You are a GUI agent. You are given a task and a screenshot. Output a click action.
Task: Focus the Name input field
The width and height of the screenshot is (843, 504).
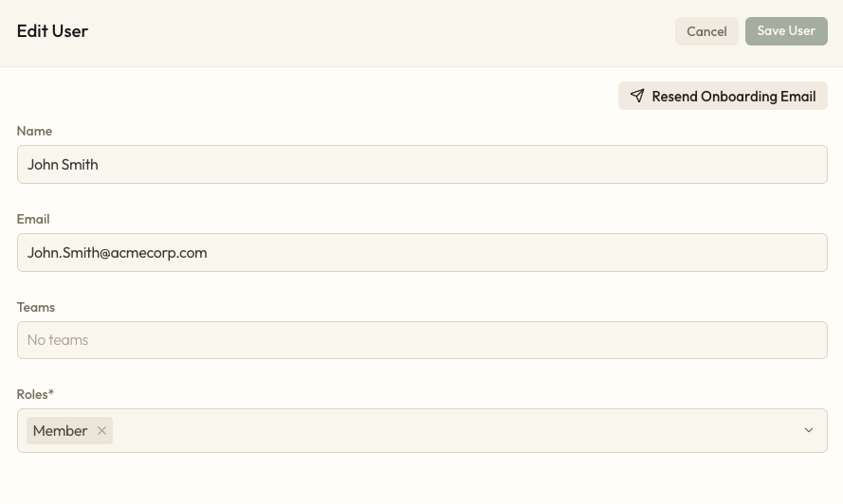coord(422,164)
